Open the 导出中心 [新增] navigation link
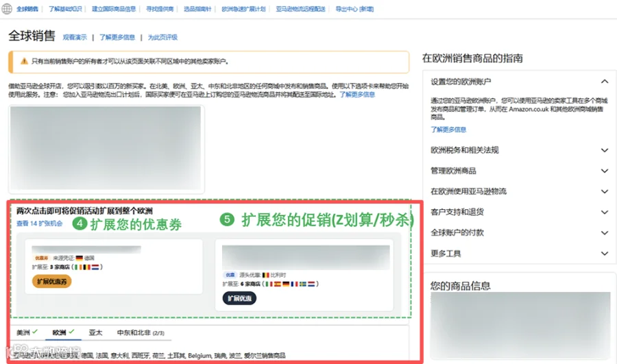The height and width of the screenshot is (364, 617). (354, 9)
